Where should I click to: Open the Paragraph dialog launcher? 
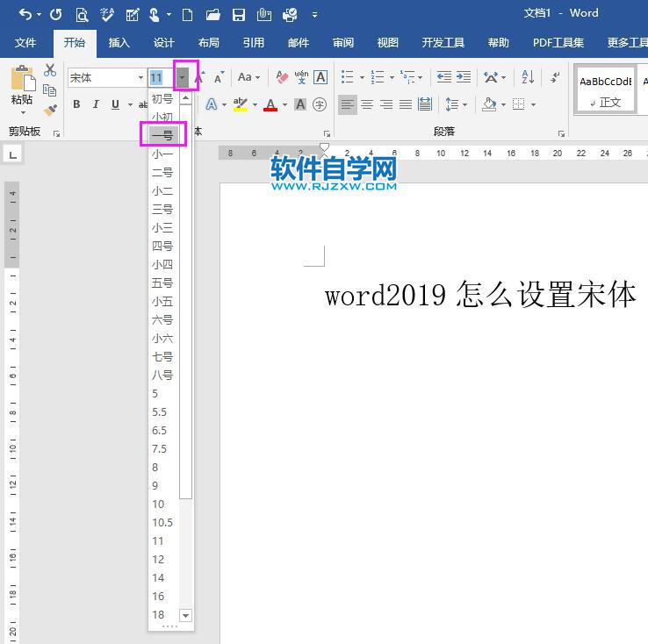pyautogui.click(x=561, y=133)
